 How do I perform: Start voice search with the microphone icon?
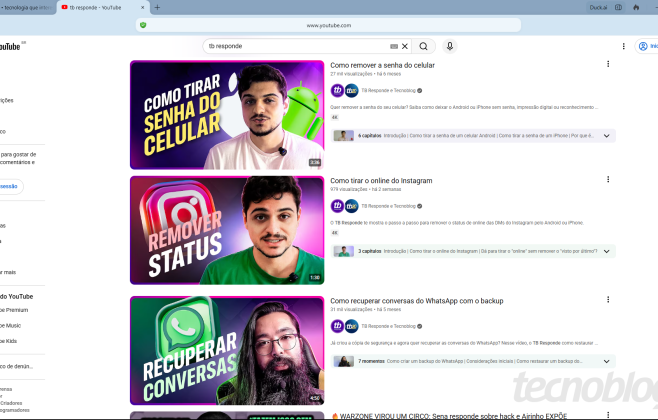[449, 46]
